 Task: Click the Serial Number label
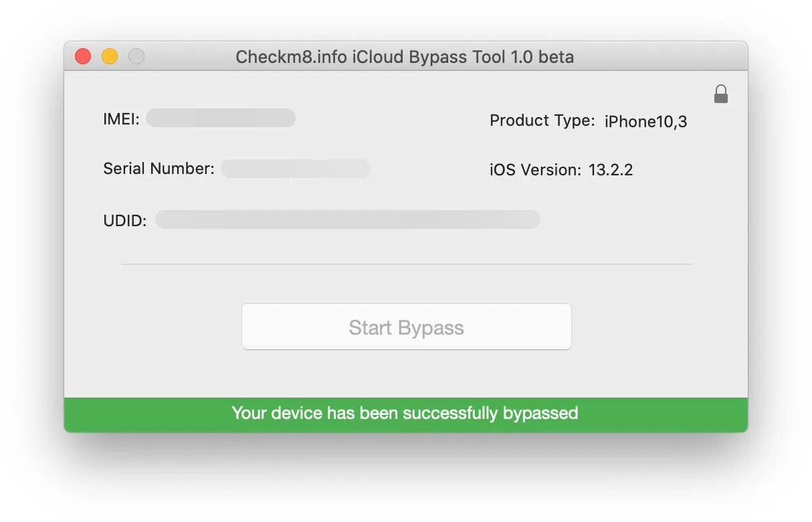point(159,169)
